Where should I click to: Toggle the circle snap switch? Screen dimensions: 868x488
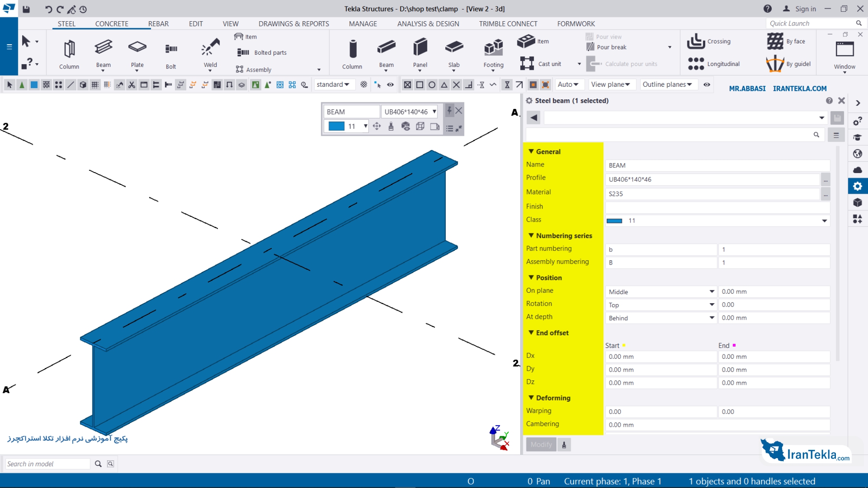click(432, 85)
